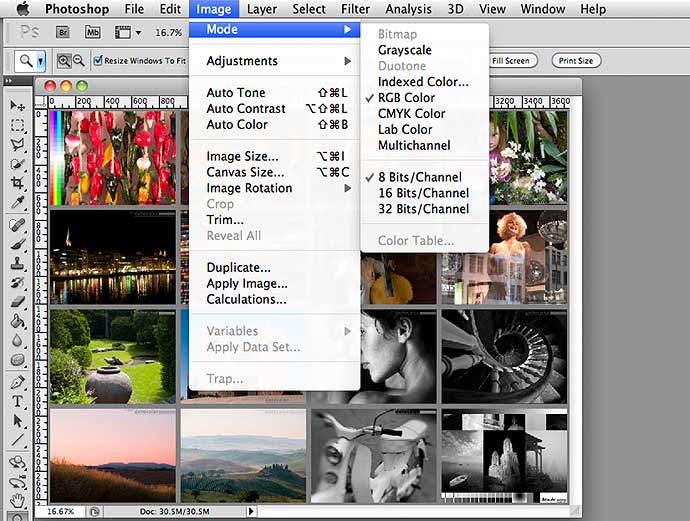
Task: Click the Print Size button
Action: [x=575, y=61]
